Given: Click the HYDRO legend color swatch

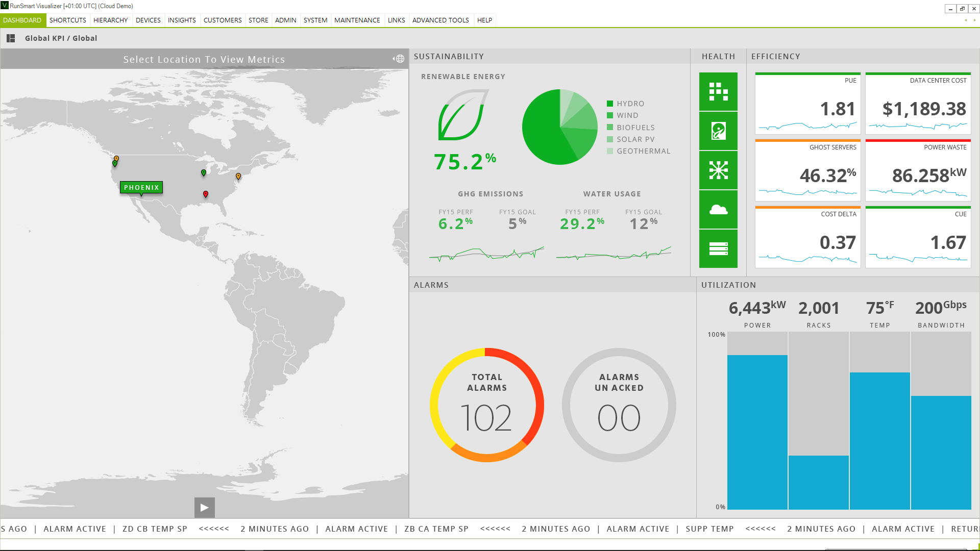Looking at the screenshot, I should (610, 104).
